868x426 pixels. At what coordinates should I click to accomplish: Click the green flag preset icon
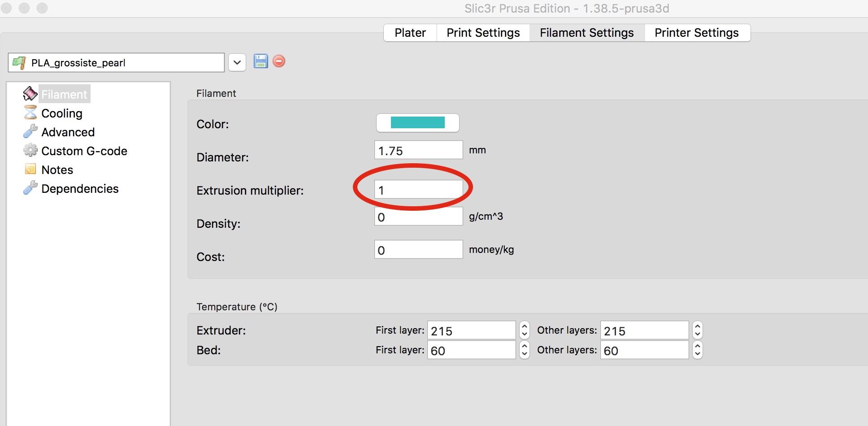point(19,63)
